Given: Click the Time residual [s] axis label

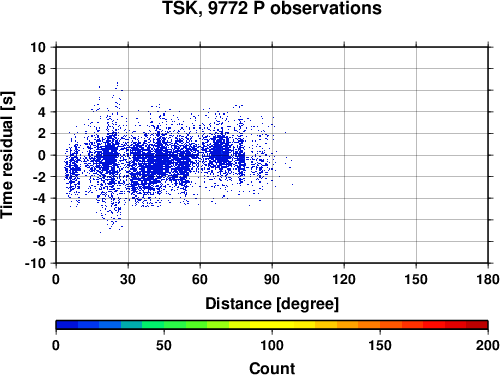Looking at the screenshot, I should tap(7, 155).
